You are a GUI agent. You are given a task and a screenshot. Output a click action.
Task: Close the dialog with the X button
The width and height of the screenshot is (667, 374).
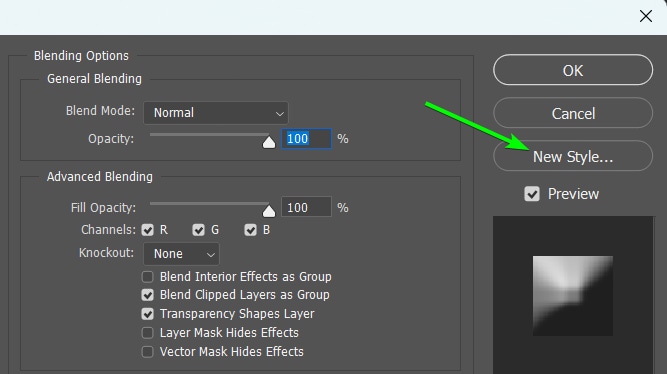click(x=646, y=16)
